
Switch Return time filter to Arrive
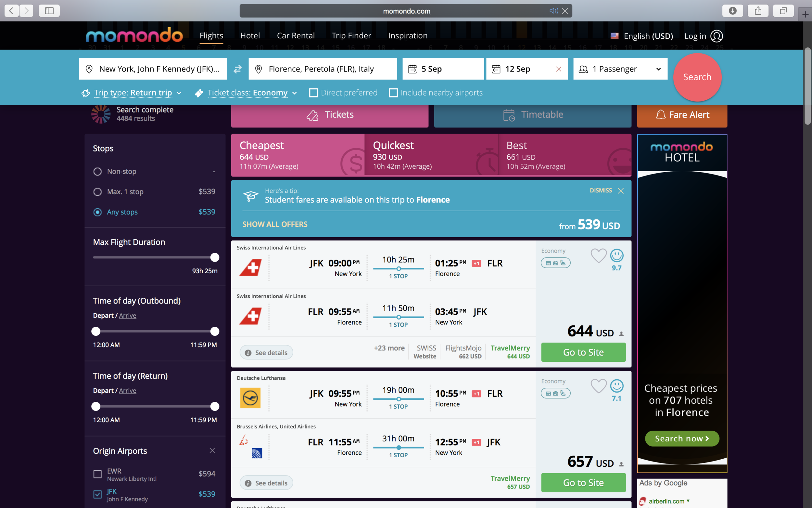[128, 391]
